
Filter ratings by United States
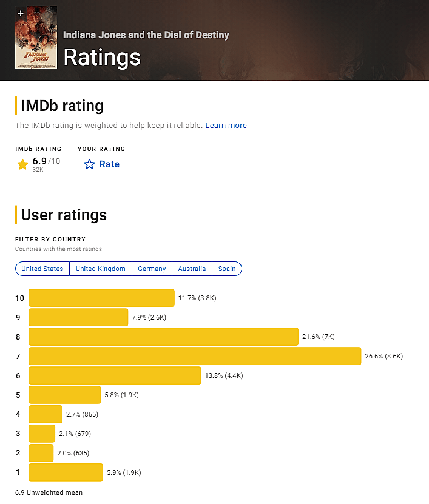[42, 269]
